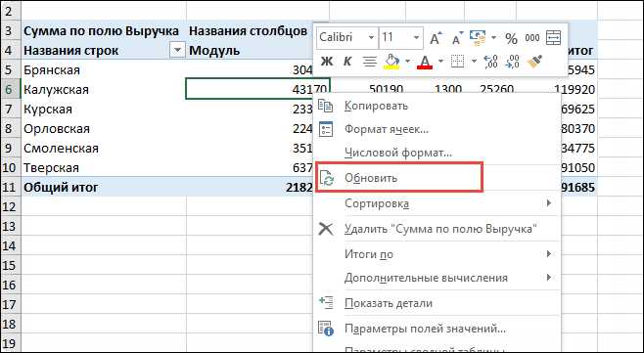Apply accounting number format icon
This screenshot has width=644, height=353.
click(478, 38)
